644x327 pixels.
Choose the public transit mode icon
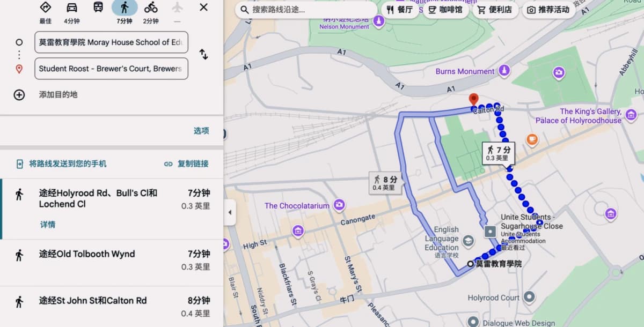[x=98, y=8]
